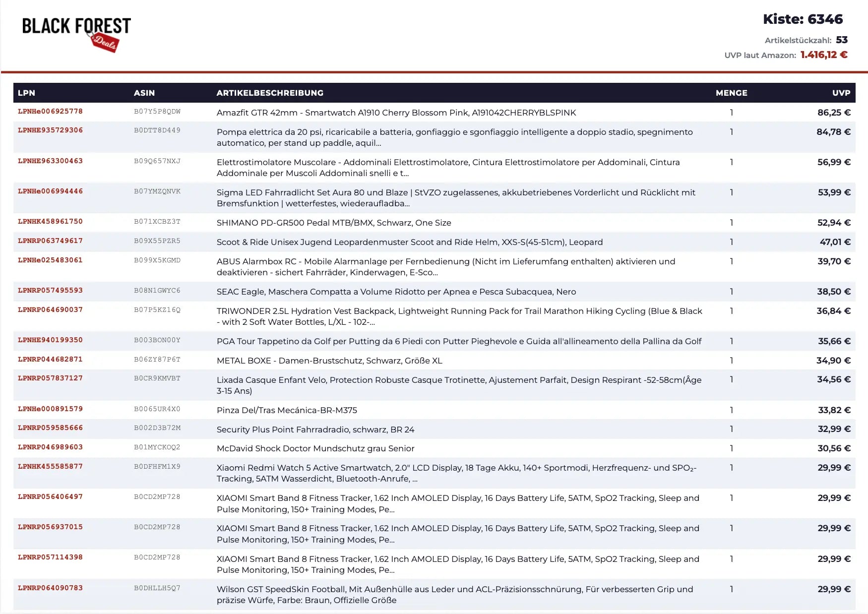Select ASIN B0DTT8D449
Screen dimensions: 868x614
(157, 130)
